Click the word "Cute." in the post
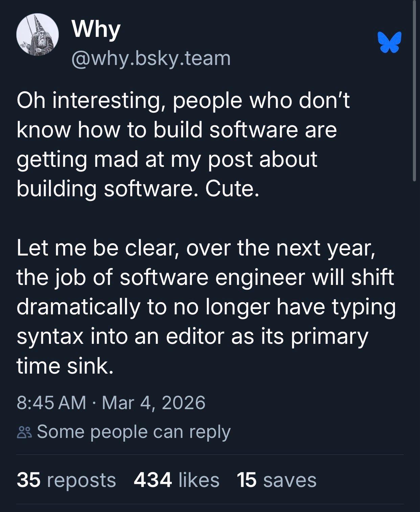 [x=232, y=188]
